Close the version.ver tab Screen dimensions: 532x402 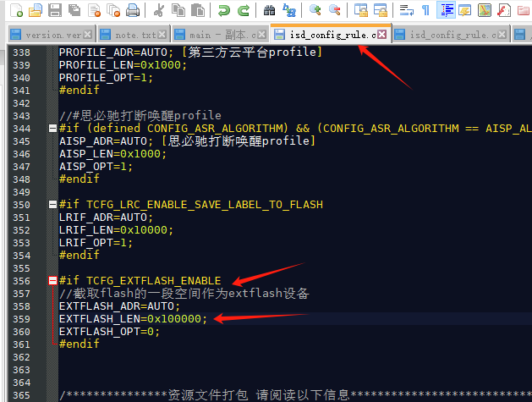tap(87, 35)
